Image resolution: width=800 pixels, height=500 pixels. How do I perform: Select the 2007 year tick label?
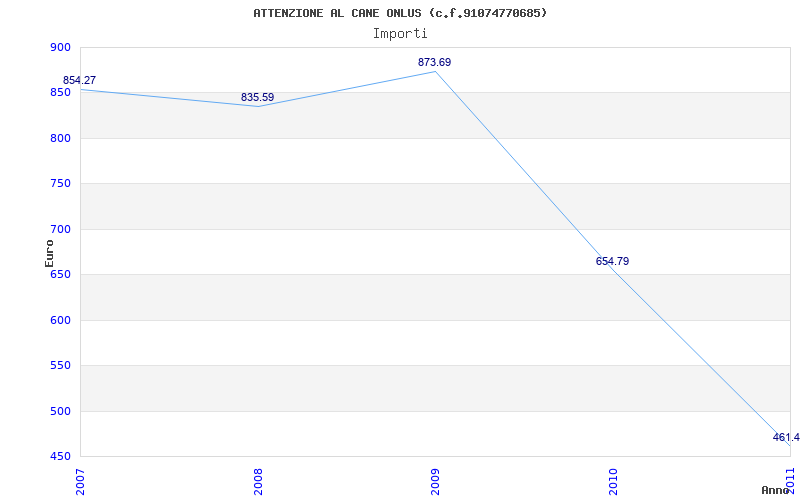(x=81, y=480)
